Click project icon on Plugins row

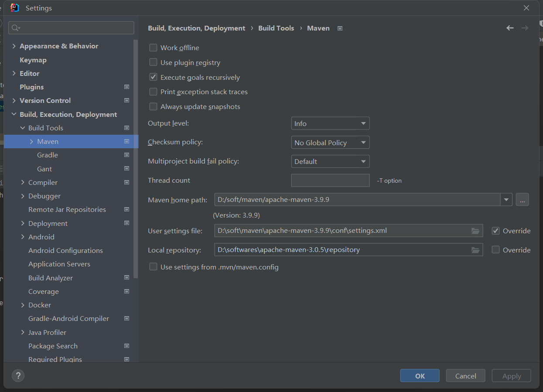[126, 87]
